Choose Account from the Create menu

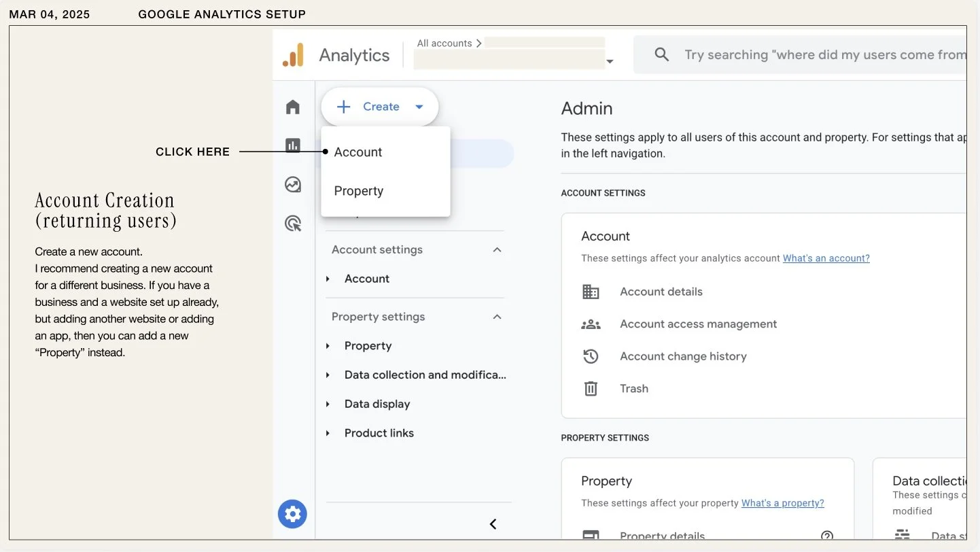(385, 152)
